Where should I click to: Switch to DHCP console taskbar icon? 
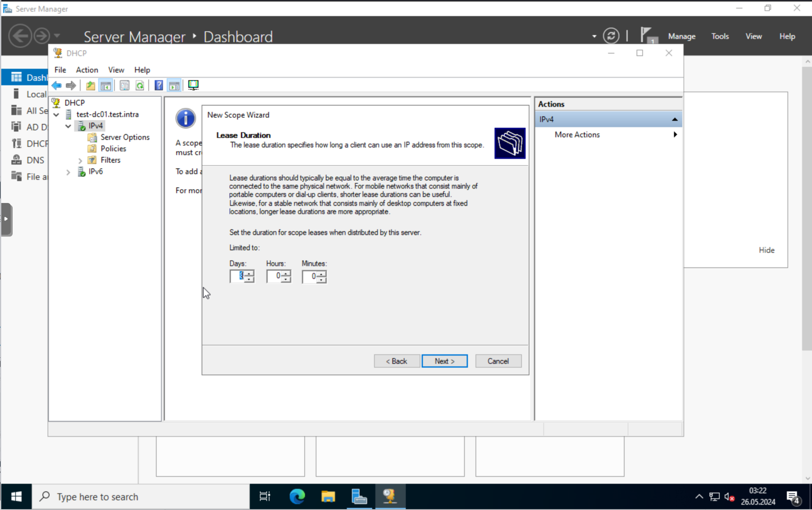click(x=389, y=496)
